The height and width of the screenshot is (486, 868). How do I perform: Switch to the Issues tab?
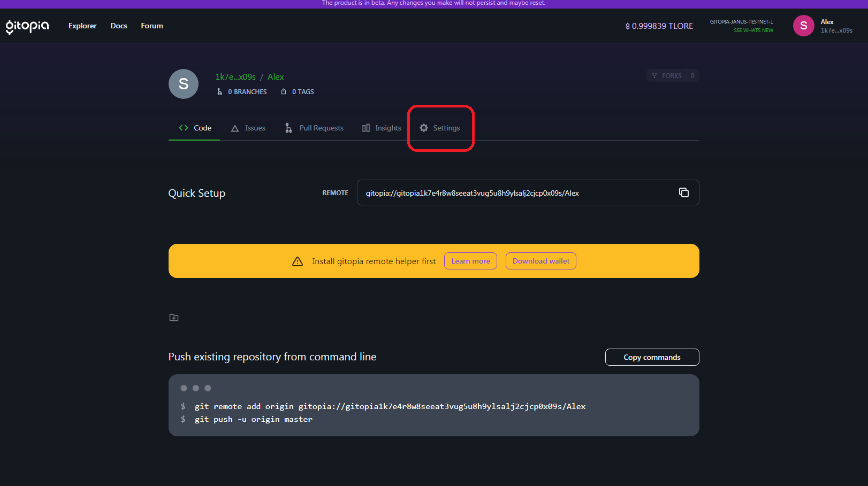click(248, 128)
